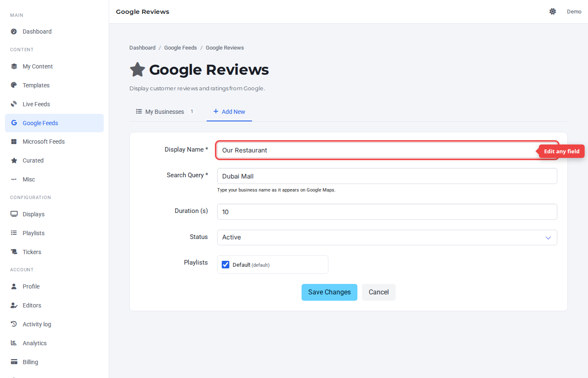Screen dimensions: 588x378
Task: Click the Editors user-pen icon
Action: click(x=14, y=305)
